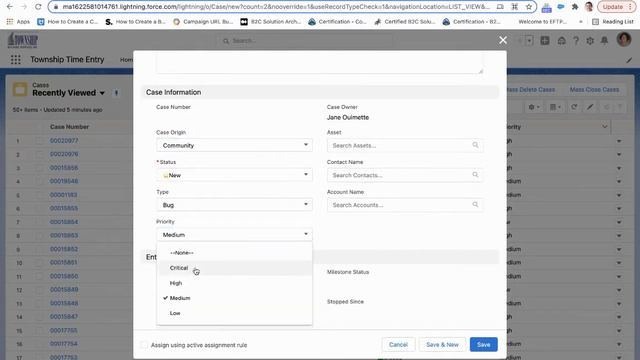Open row actions for case 00020976
Viewport: 640px width, 360px height.
pyautogui.click(x=619, y=154)
